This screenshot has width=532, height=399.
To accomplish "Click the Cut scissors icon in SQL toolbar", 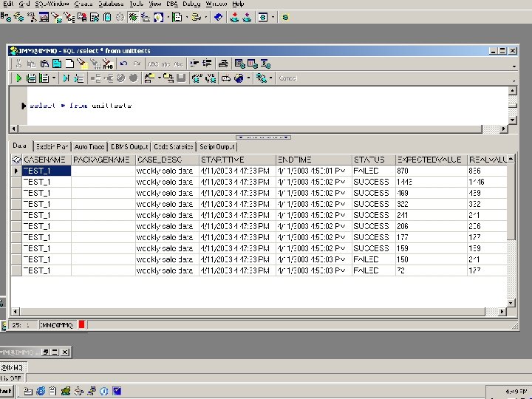I will point(18,64).
